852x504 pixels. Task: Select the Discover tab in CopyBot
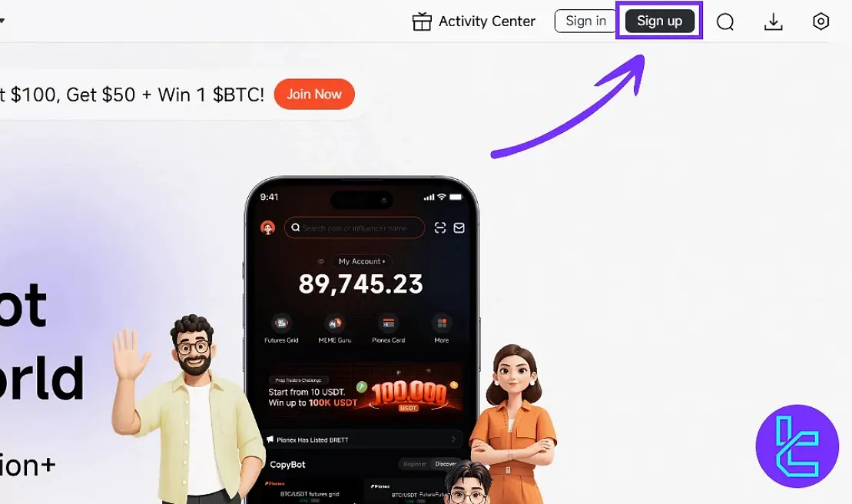coord(446,464)
